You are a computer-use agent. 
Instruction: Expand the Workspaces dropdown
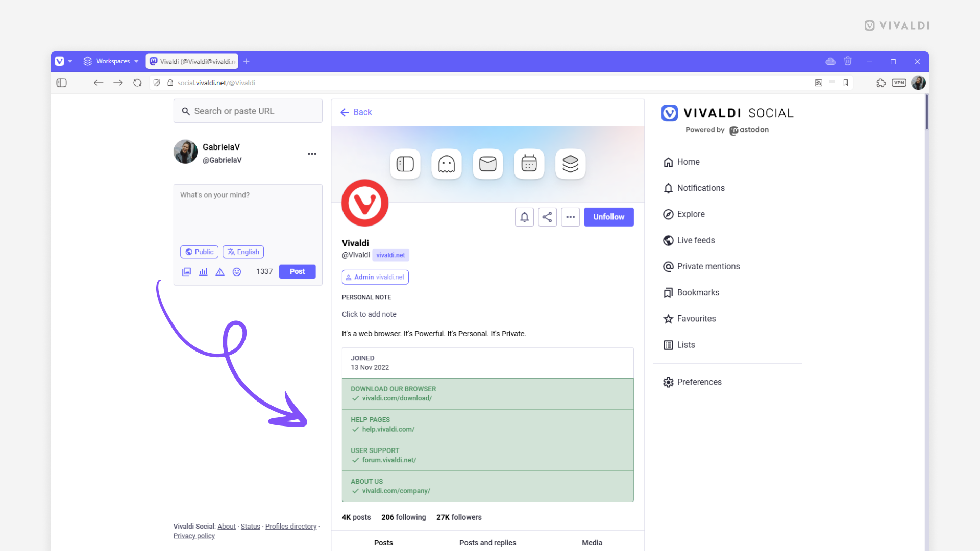(x=111, y=61)
